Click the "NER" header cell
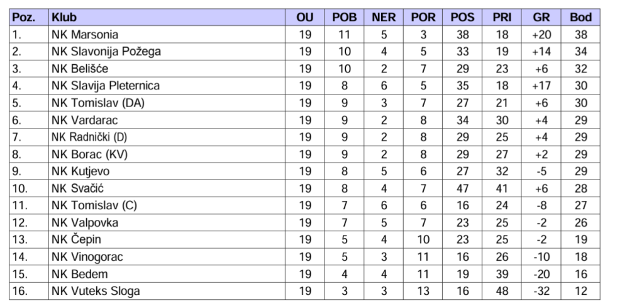644x303 pixels. point(384,18)
